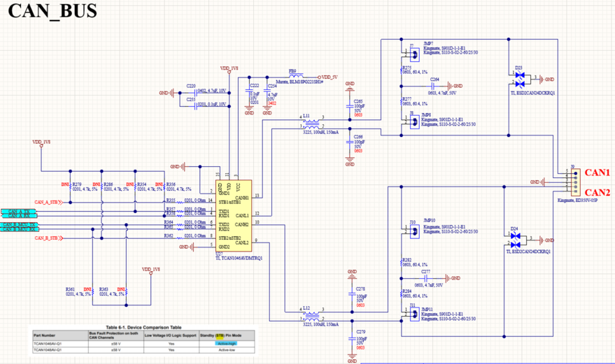Select the C265 100pF capacitor symbol

(349, 106)
